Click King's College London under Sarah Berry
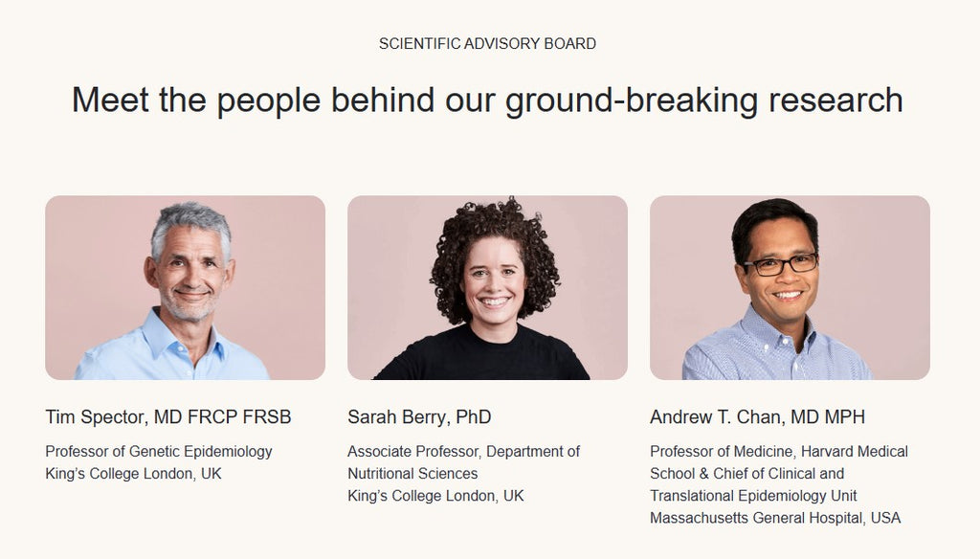This screenshot has height=559, width=980. point(435,496)
